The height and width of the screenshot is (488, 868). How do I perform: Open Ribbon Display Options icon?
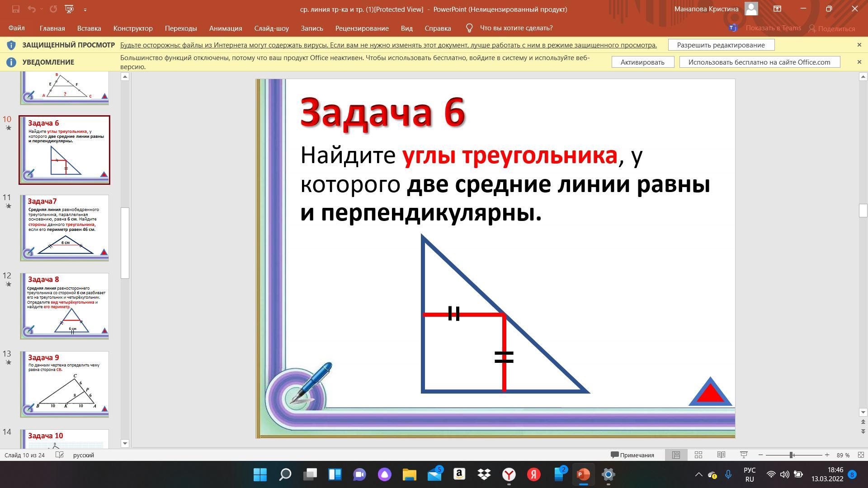click(777, 9)
